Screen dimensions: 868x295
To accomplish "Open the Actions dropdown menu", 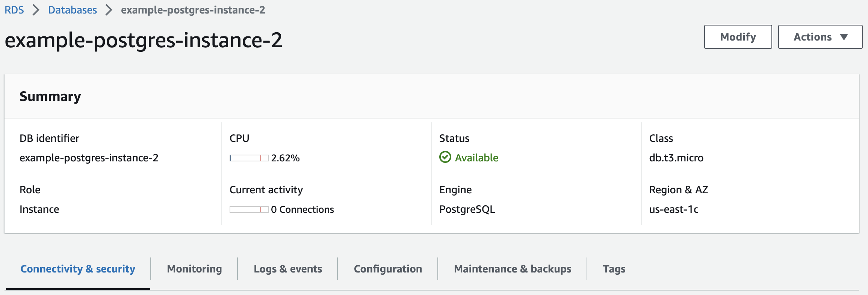I will point(820,37).
